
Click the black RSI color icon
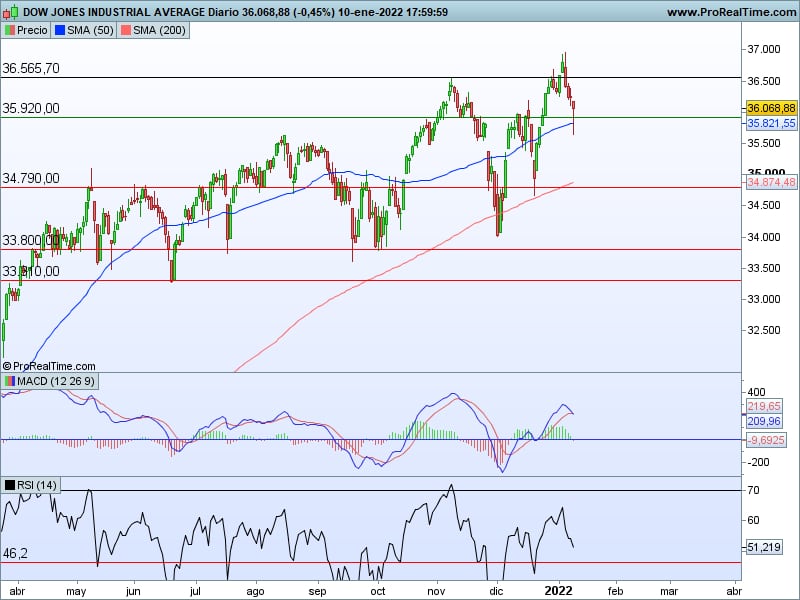pos(10,485)
